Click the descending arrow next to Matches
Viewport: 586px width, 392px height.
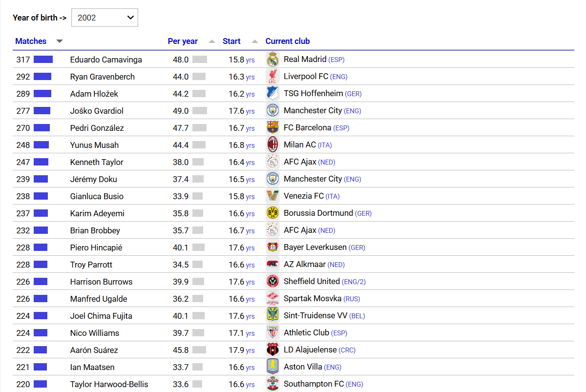pos(60,41)
